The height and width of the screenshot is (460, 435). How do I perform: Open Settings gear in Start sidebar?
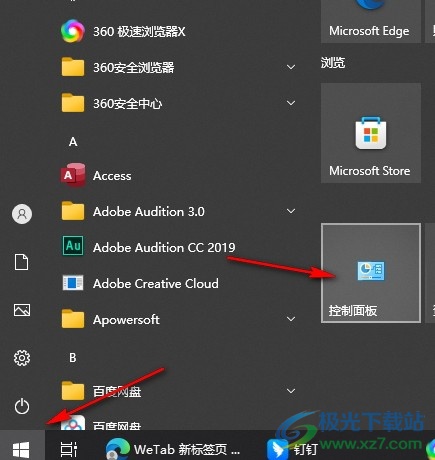coord(22,358)
